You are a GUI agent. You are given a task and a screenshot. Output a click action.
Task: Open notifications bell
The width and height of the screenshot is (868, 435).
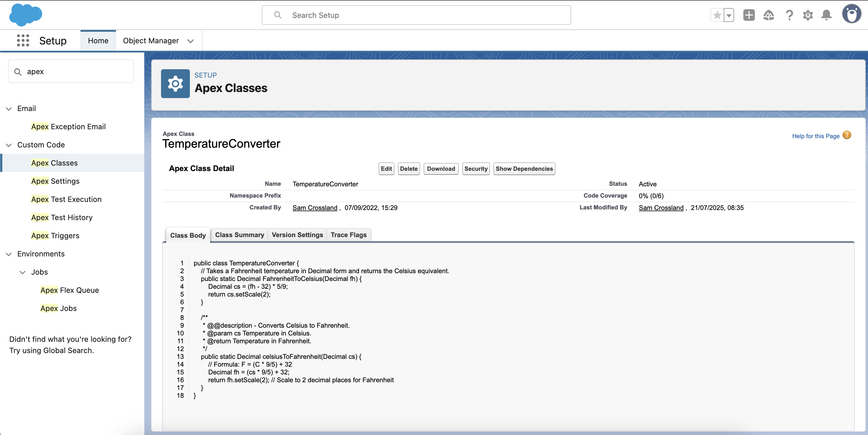coord(826,15)
